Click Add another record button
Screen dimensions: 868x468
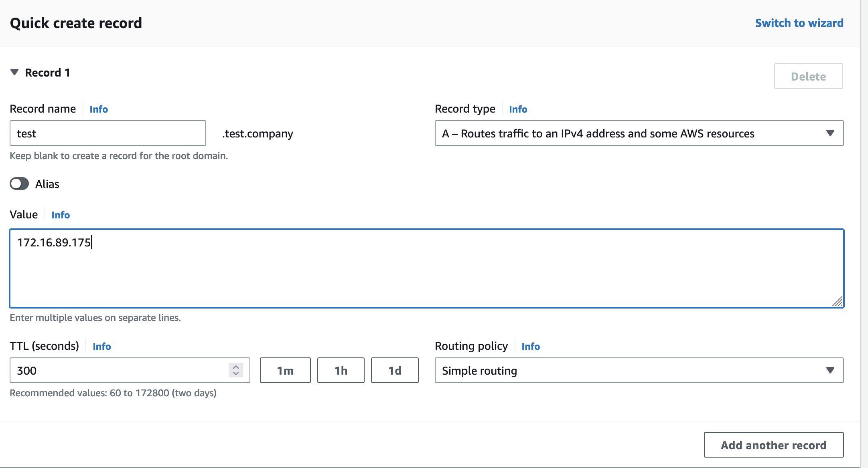click(x=773, y=445)
